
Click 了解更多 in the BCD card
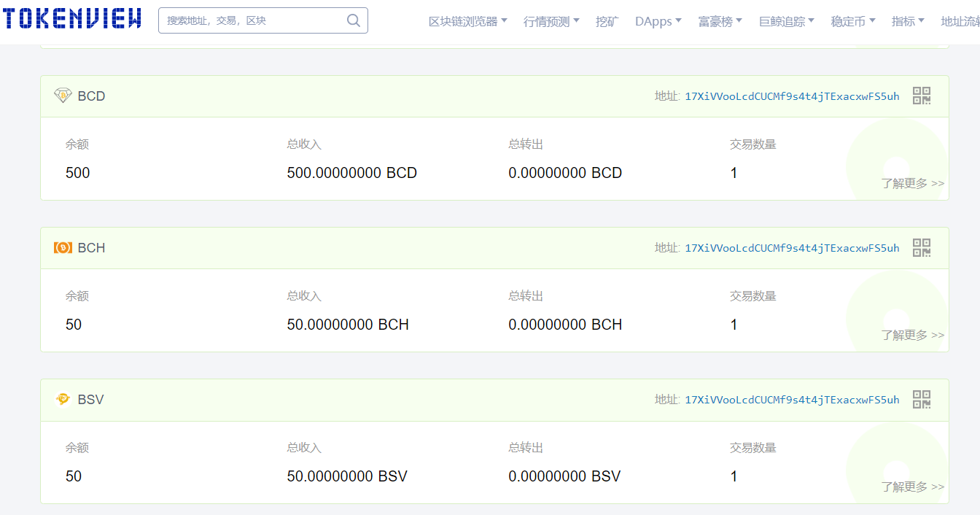pos(912,183)
